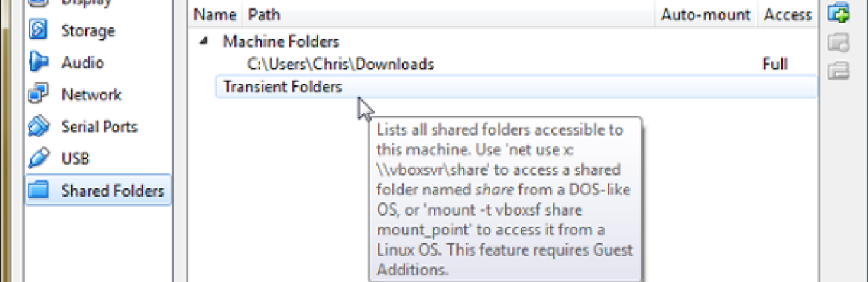Viewport: 868px width, 282px height.
Task: Collapse the Machine Folders tree node
Action: [x=204, y=42]
